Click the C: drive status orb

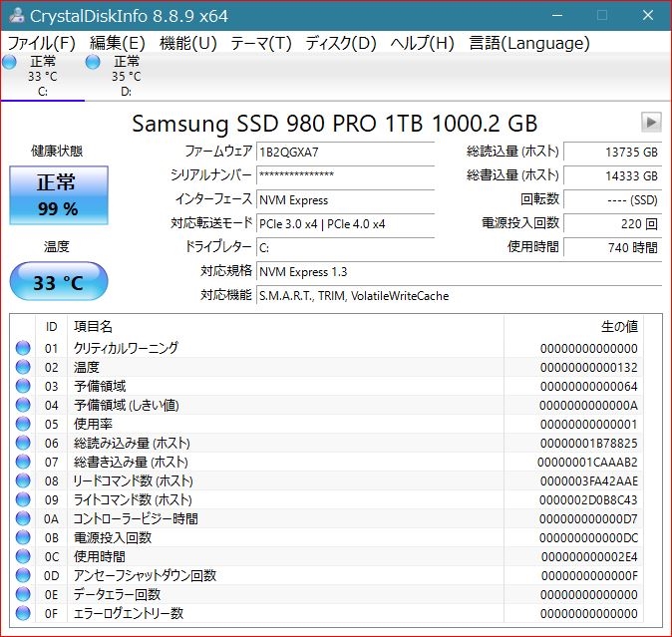(x=10, y=63)
